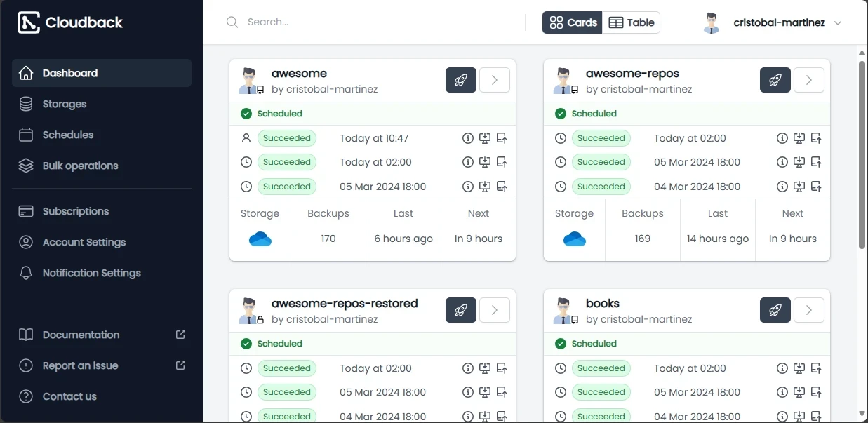
Task: Restore awesome-repos backup from 04 Mar 2024 18:00
Action: click(x=816, y=187)
